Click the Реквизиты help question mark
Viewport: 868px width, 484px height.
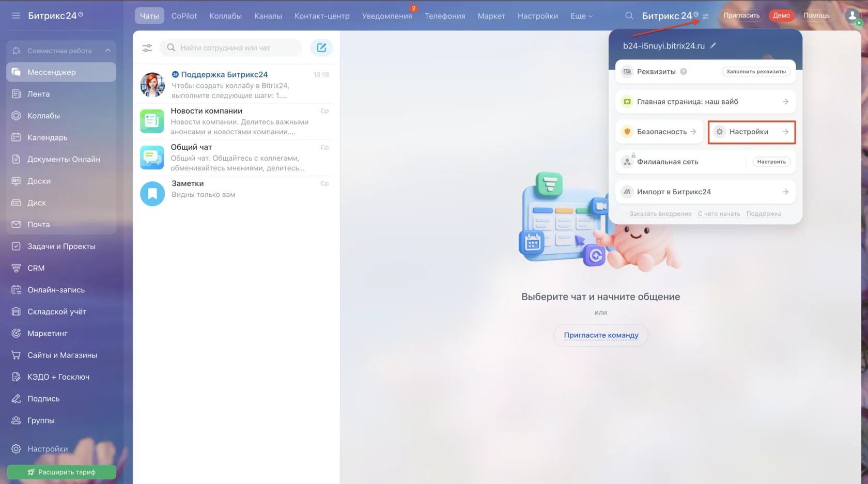click(684, 72)
